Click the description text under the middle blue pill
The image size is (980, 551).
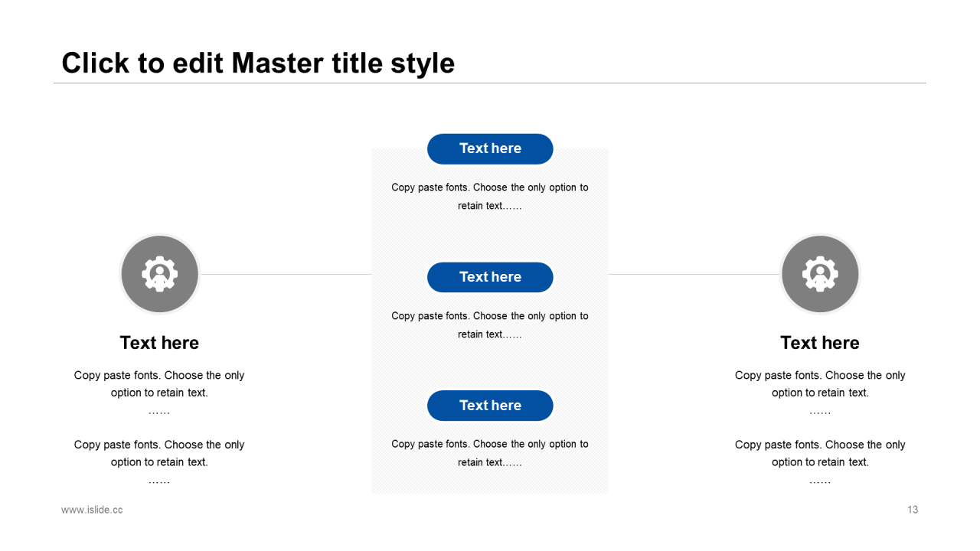coord(490,324)
